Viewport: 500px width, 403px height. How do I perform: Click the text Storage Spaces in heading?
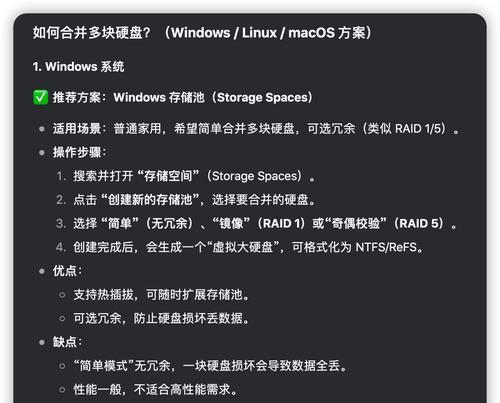(262, 97)
